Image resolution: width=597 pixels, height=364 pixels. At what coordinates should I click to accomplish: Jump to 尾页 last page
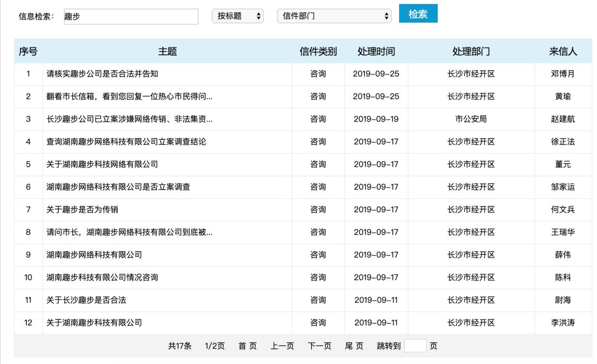tap(354, 346)
